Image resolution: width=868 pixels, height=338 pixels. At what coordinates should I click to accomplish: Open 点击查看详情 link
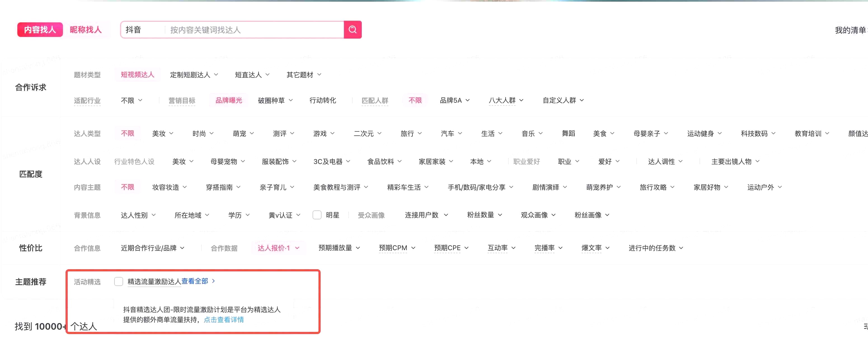click(x=223, y=320)
